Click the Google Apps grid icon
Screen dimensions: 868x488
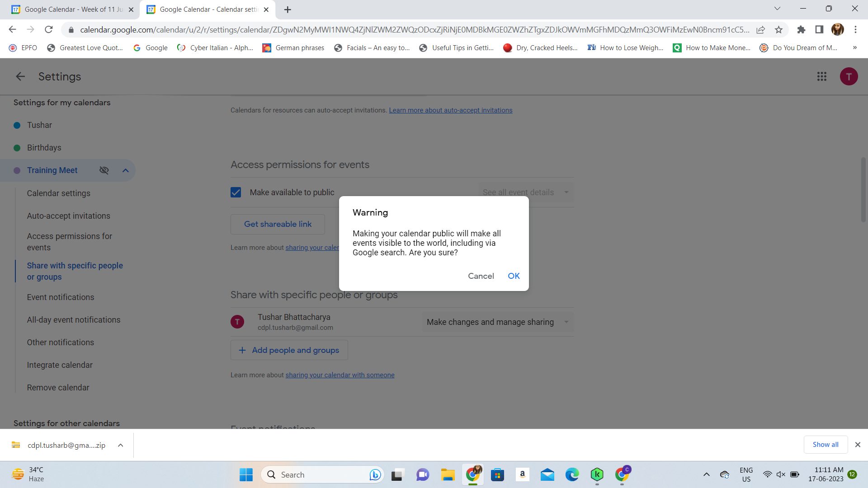pyautogui.click(x=821, y=76)
